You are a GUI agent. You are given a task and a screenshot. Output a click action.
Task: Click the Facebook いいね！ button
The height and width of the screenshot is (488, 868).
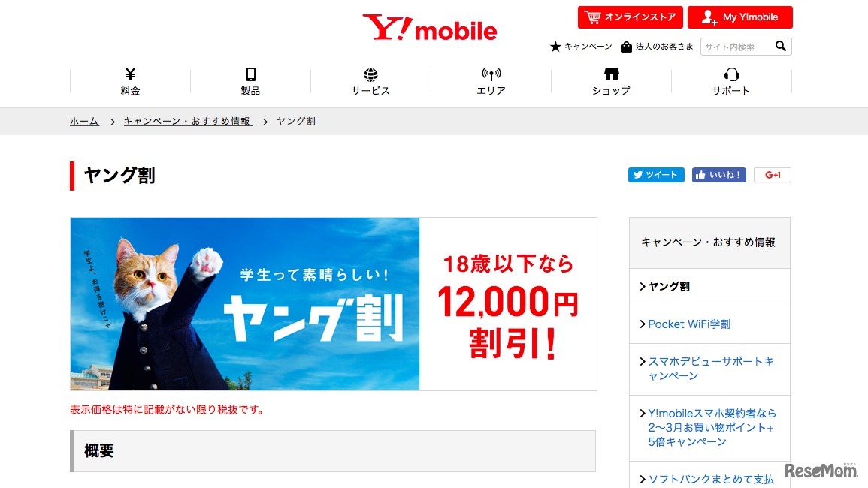coord(718,175)
